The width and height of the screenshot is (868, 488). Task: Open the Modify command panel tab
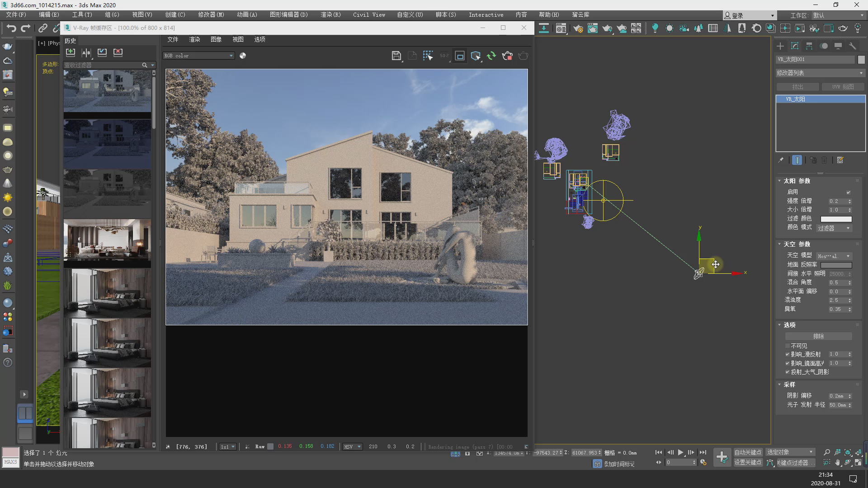click(795, 46)
